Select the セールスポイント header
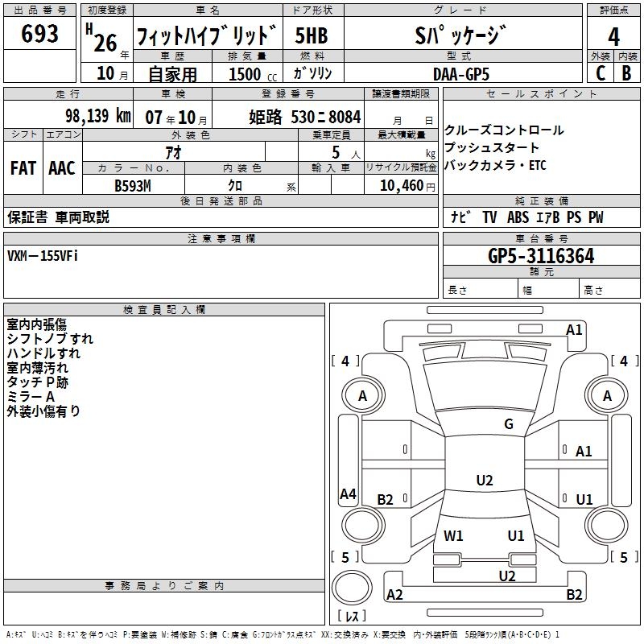This screenshot has width=644, height=644. (x=541, y=93)
